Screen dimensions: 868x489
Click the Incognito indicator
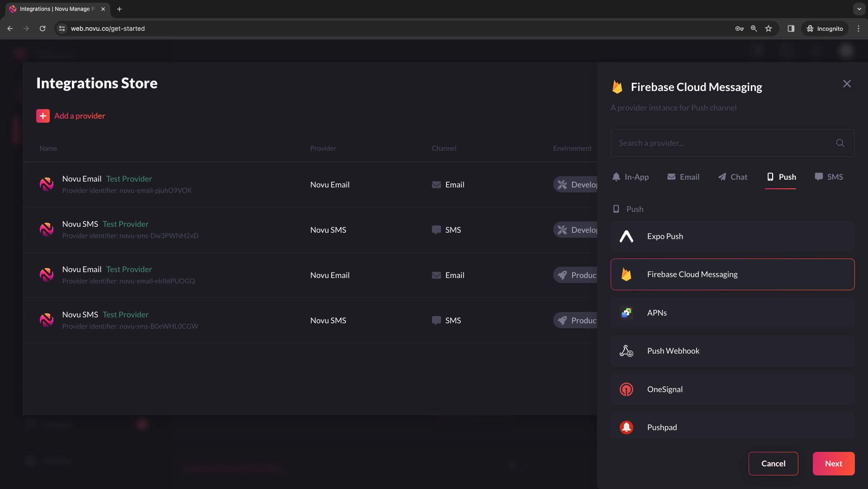(x=825, y=29)
